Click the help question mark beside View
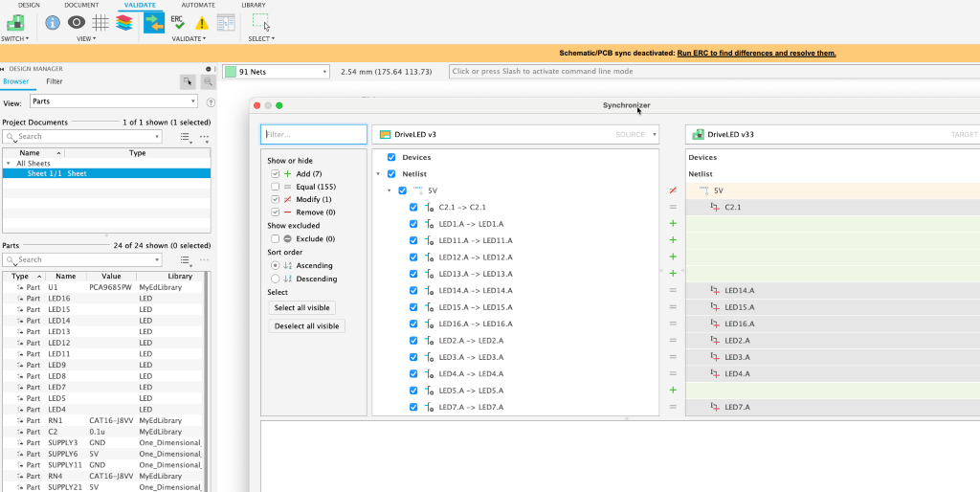Image resolution: width=980 pixels, height=492 pixels. pos(211,101)
